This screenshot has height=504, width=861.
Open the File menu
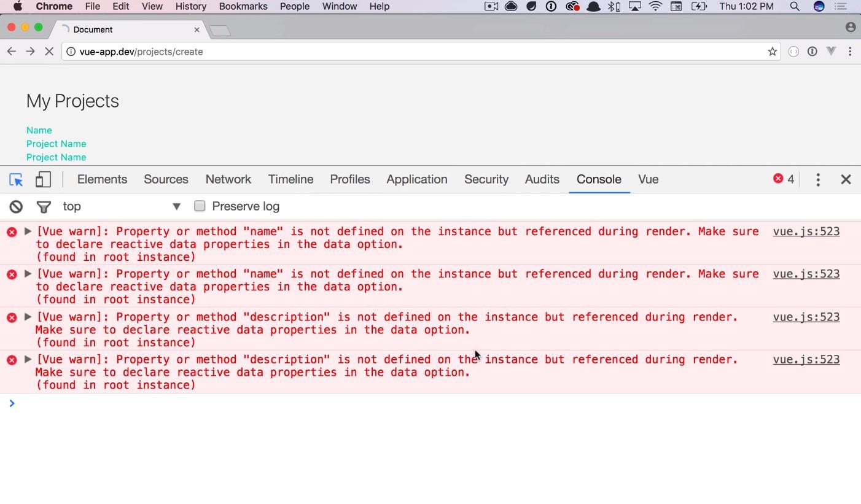(93, 6)
